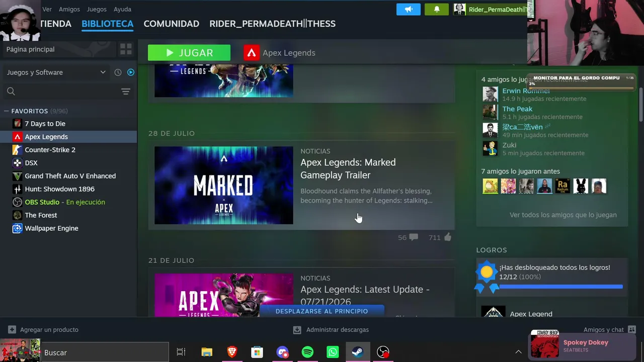The image size is (644, 362).
Task: Click the OBS Studio icon in library list
Action: point(18,202)
